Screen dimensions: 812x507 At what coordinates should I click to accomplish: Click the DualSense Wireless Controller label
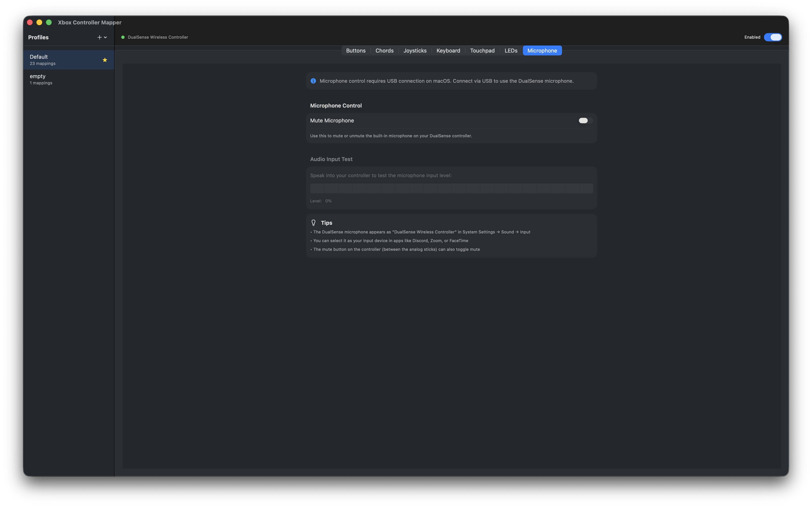coord(158,37)
